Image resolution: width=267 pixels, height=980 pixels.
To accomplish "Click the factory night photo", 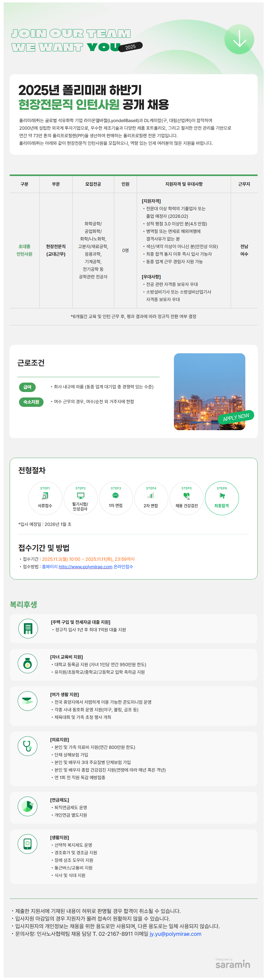I will (209, 391).
